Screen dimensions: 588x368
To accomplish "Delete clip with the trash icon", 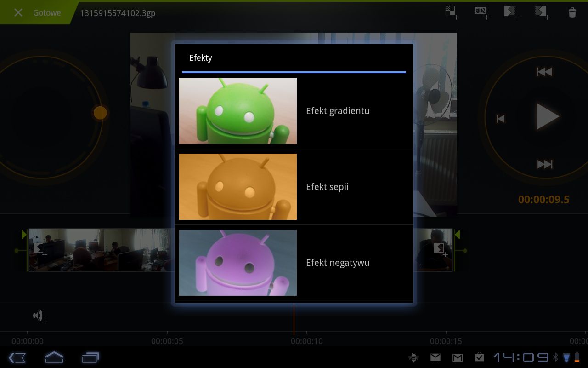I will (572, 12).
